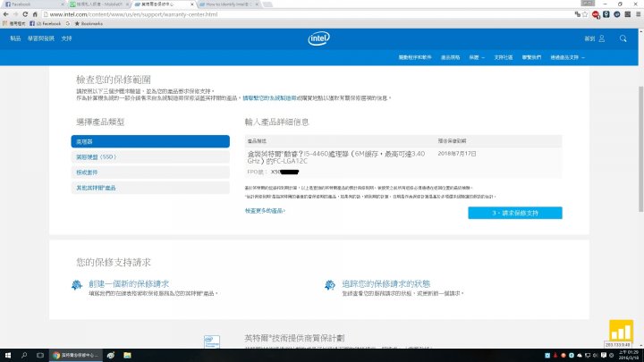644x362 pixels.
Task: Click the round dark extension icon
Action: [617, 14]
